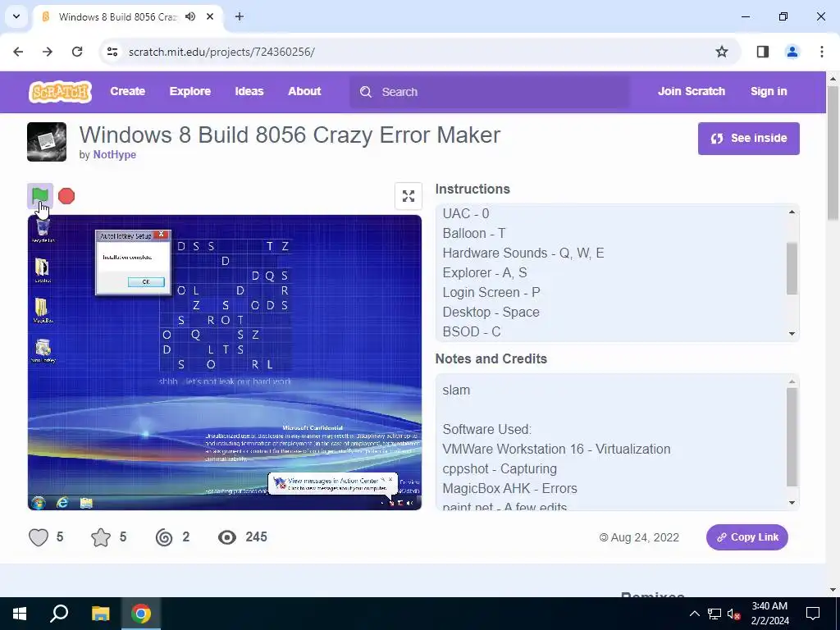Open a new Chrome tab
The height and width of the screenshot is (630, 840).
pos(240,16)
